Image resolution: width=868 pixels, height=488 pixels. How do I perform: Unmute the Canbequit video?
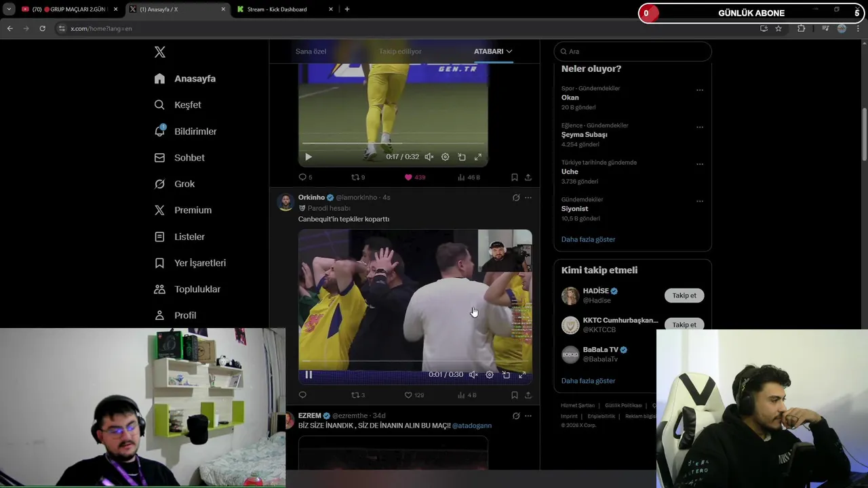[x=473, y=374]
